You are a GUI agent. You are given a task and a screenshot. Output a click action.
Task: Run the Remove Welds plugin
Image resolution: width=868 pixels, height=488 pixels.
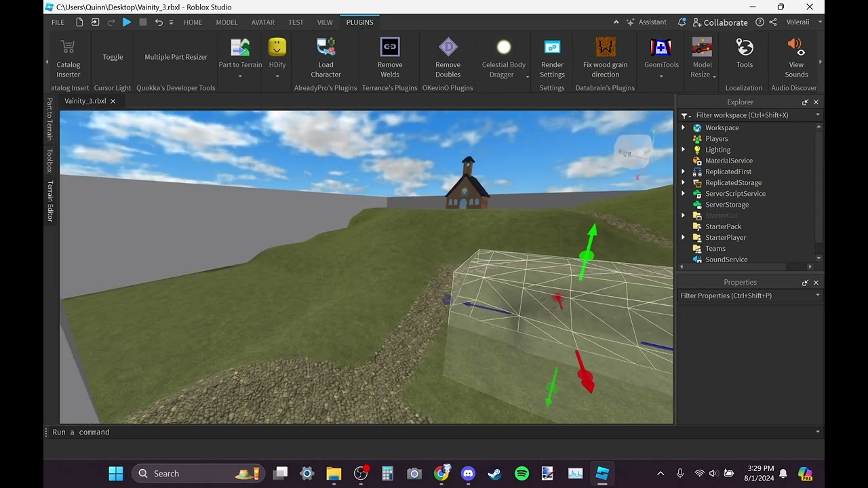point(390,58)
